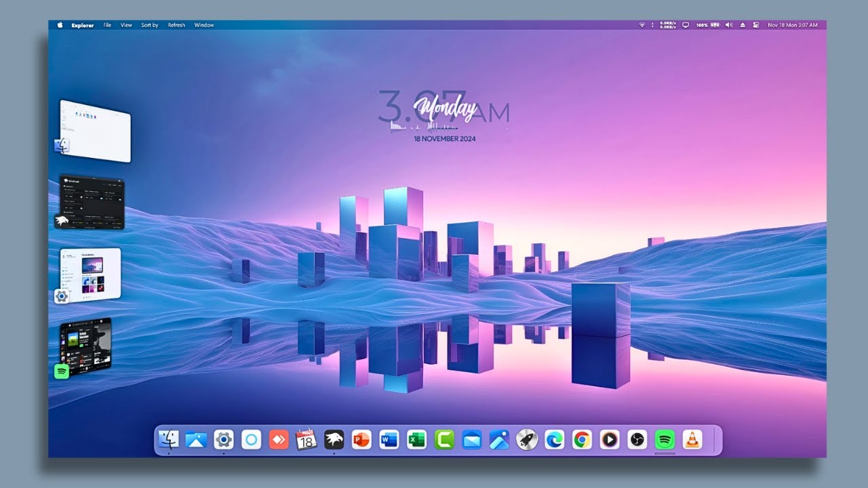Start OBS Studio from the Dock
The height and width of the screenshot is (488, 868).
coord(636,440)
